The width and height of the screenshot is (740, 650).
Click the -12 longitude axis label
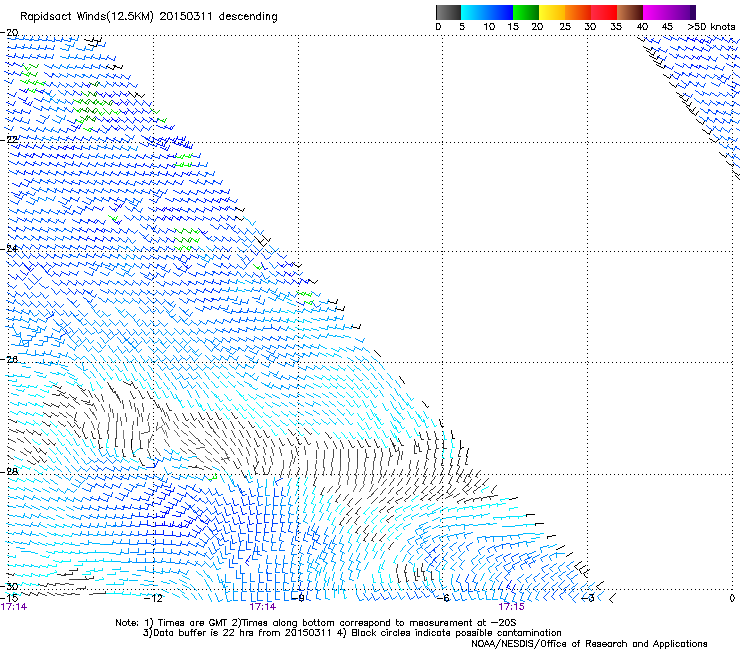(153, 599)
